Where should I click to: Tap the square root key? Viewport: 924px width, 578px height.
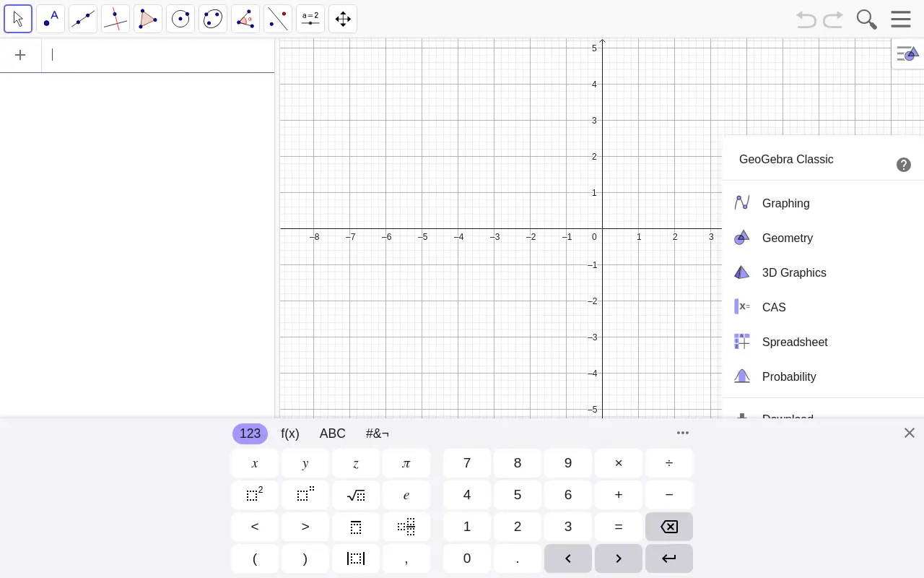click(x=356, y=495)
